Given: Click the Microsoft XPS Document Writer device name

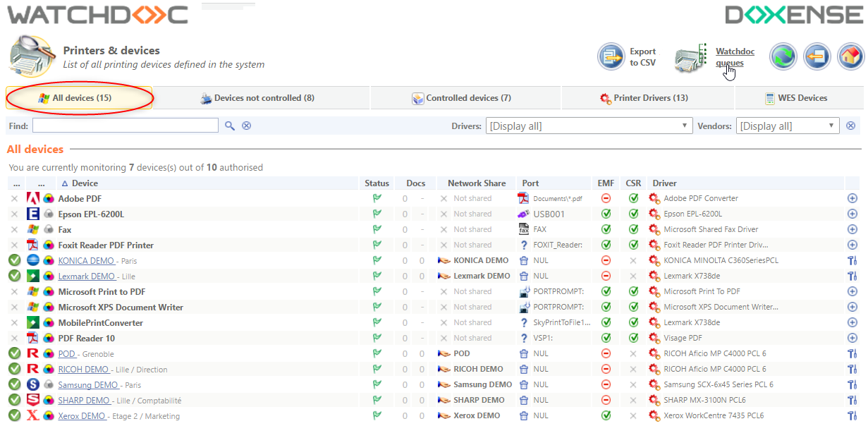Looking at the screenshot, I should (x=121, y=308).
